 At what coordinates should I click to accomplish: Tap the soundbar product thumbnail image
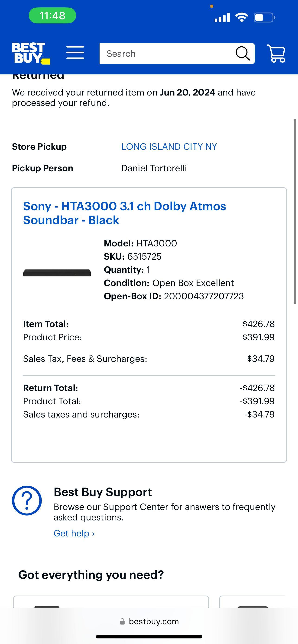click(x=57, y=273)
